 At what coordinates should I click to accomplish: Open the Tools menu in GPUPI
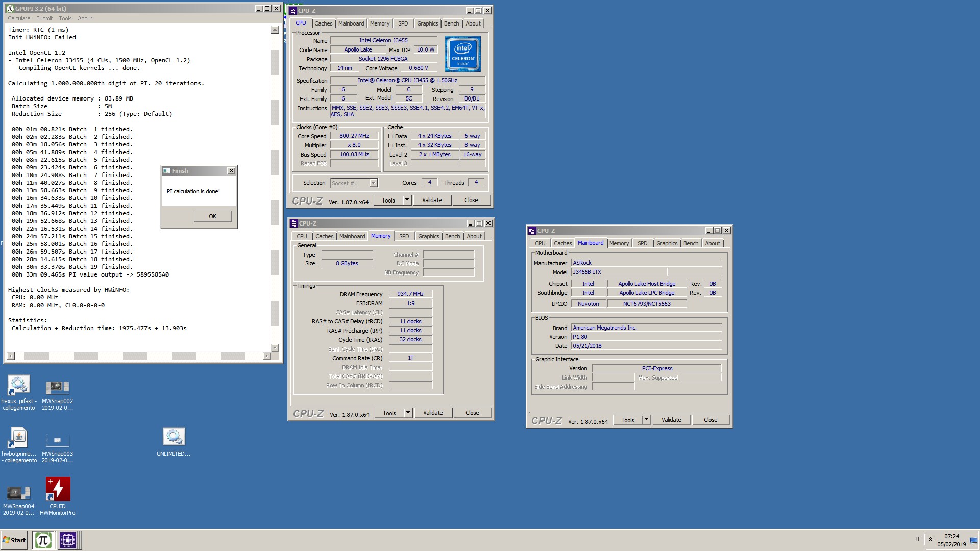pos(65,18)
